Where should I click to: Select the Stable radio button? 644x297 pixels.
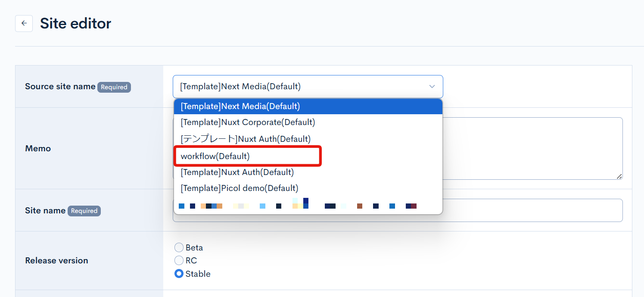pos(179,274)
